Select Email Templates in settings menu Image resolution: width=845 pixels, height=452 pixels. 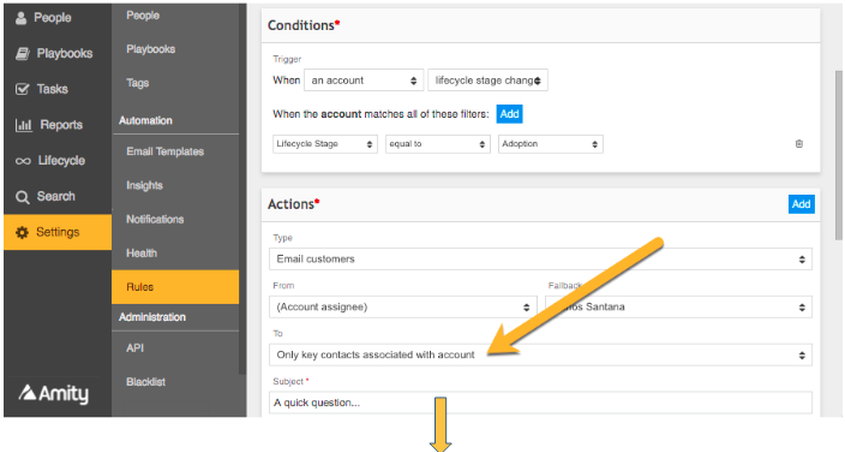[165, 152]
